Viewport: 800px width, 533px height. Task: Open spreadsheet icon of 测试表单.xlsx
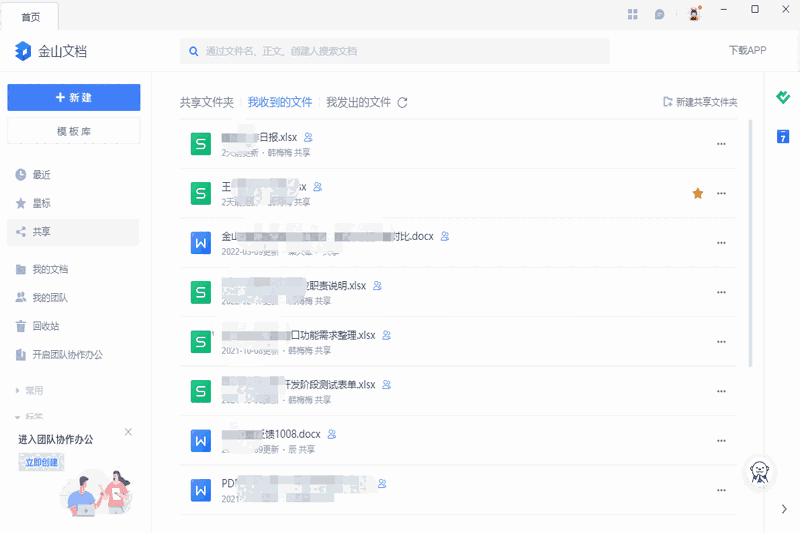(201, 392)
